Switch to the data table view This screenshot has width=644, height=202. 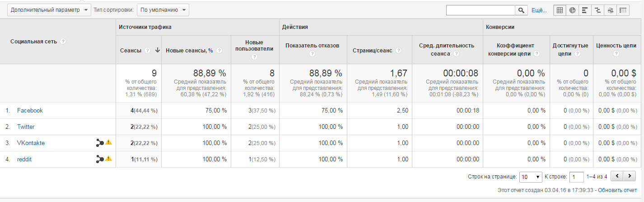560,10
